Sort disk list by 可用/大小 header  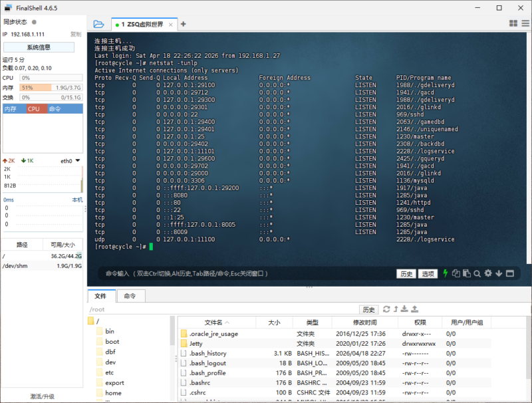pos(63,245)
